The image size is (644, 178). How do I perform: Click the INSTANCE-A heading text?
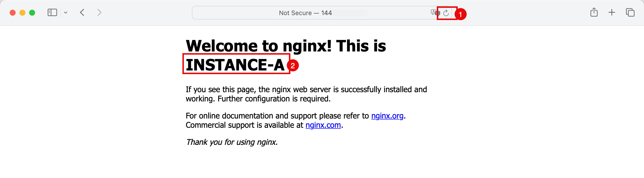[235, 65]
